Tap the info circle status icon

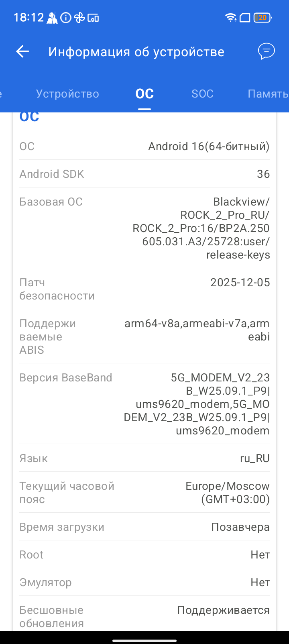pyautogui.click(x=66, y=18)
